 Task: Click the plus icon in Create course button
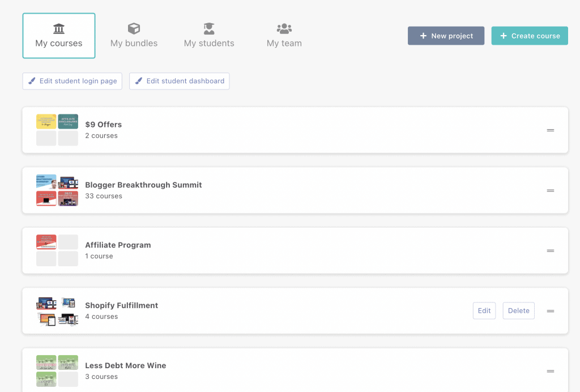tap(503, 35)
